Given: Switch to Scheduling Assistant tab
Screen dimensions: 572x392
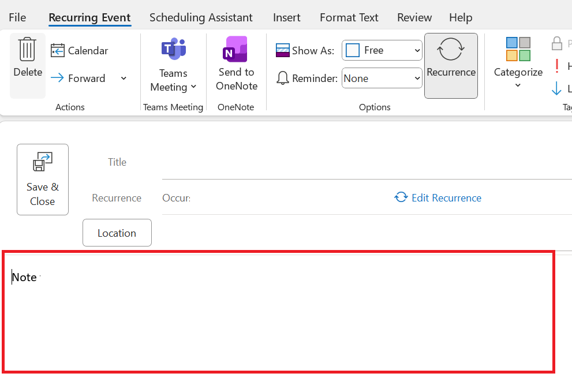Looking at the screenshot, I should [201, 17].
